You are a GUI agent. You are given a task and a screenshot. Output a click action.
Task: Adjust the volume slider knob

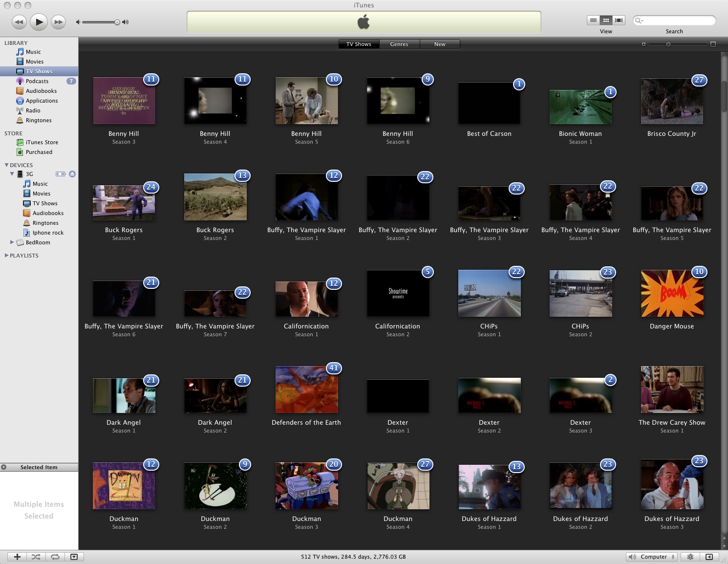[x=117, y=22]
